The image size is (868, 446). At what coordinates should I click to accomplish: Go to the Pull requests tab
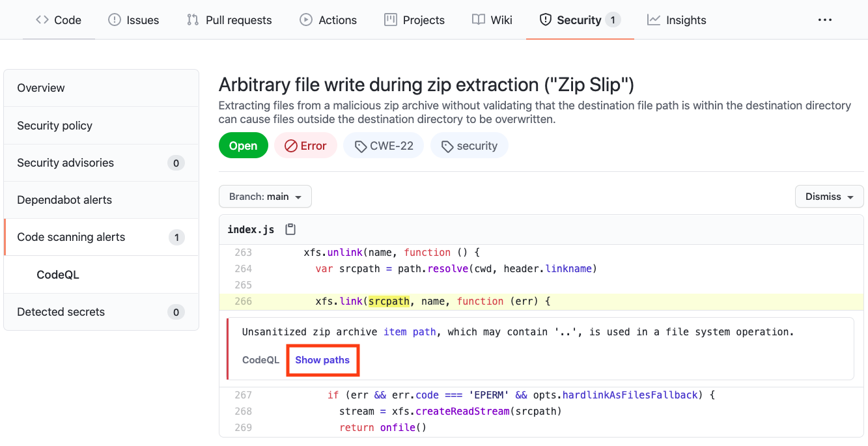pos(229,20)
